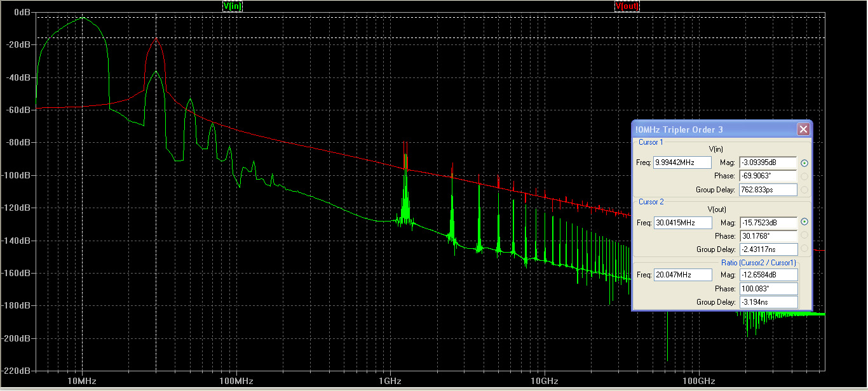Click Ratio Freq field 20.047MHz

click(x=682, y=275)
